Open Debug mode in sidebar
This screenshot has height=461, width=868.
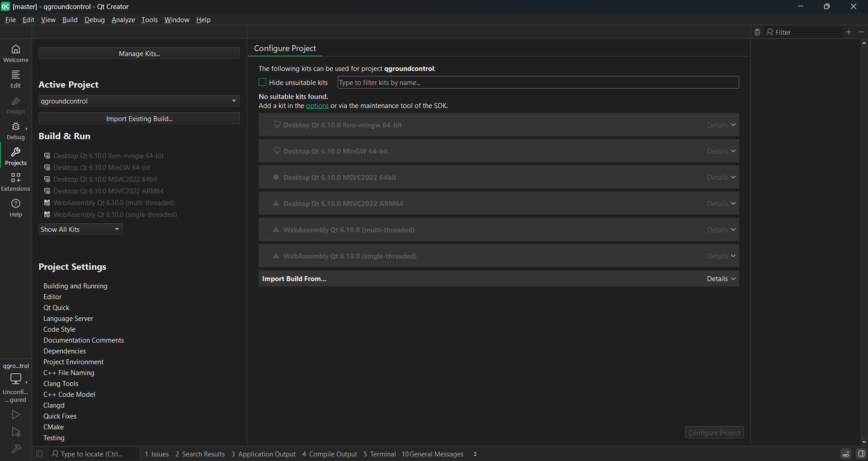[x=16, y=131]
